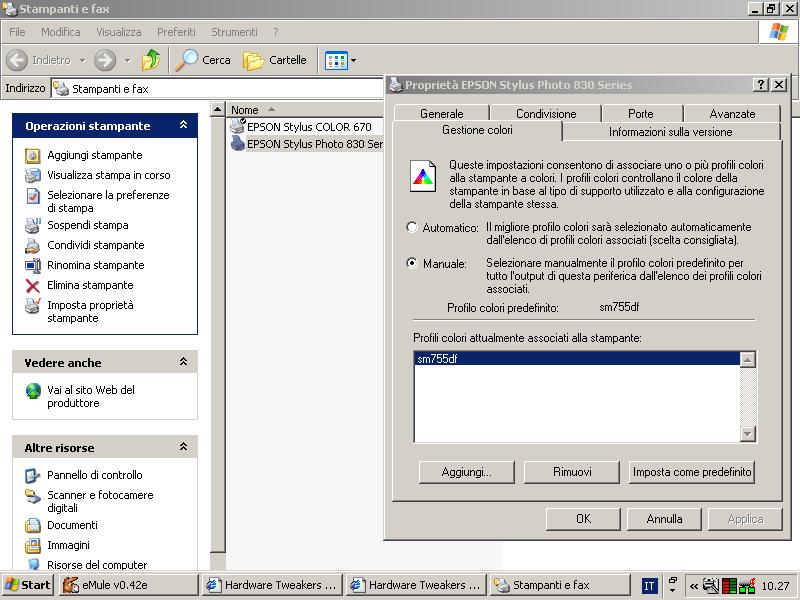Open the Indietro history dropdown arrow
The width and height of the screenshot is (800, 600).
click(82, 61)
